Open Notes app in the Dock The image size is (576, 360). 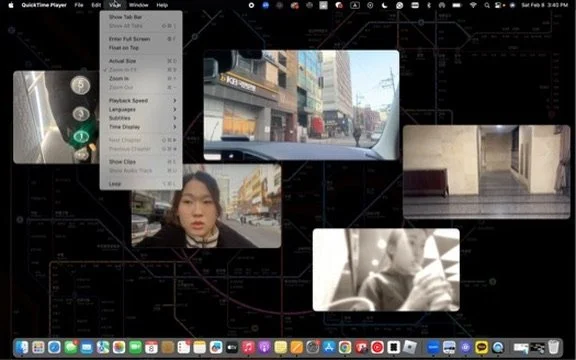point(199,347)
